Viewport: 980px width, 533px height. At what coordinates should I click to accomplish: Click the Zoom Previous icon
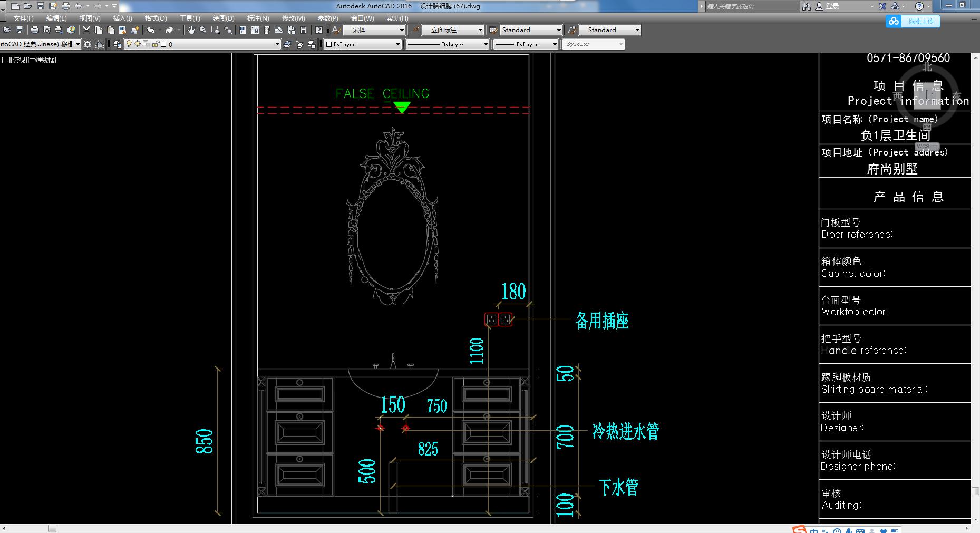click(228, 30)
